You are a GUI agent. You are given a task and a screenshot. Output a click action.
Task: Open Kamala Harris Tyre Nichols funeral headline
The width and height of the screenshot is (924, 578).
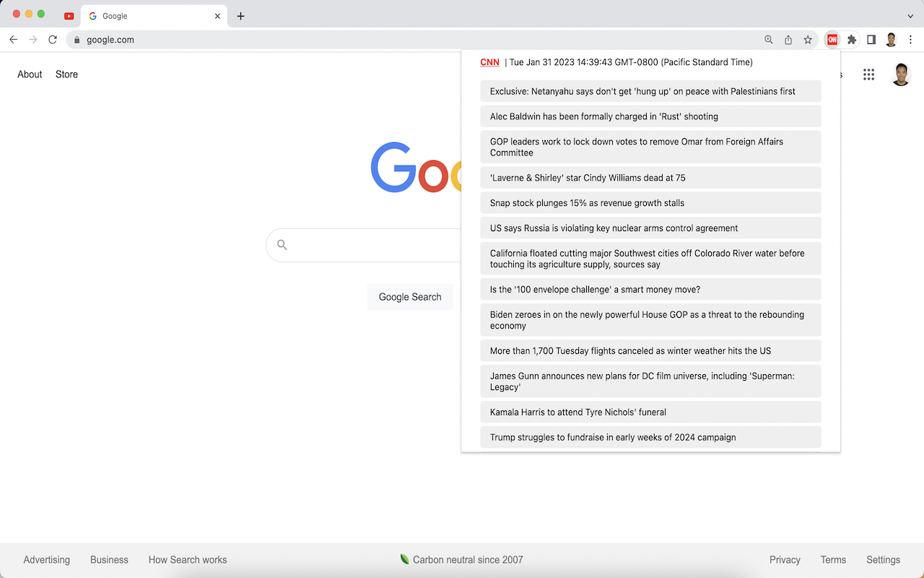click(650, 413)
